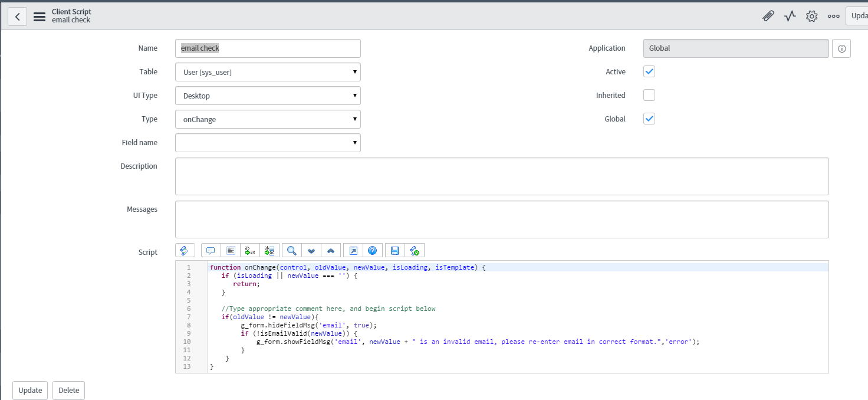Image resolution: width=868 pixels, height=400 pixels.
Task: Find next match in script
Action: click(311, 250)
